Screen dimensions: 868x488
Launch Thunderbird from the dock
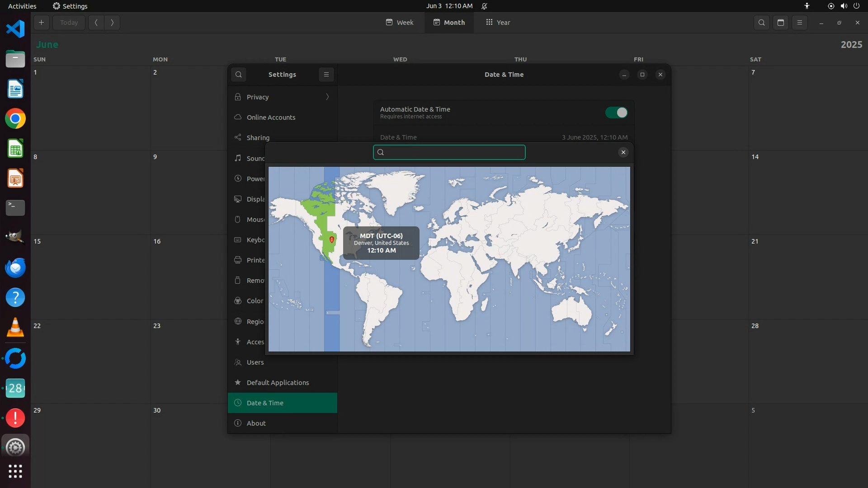coord(15,268)
